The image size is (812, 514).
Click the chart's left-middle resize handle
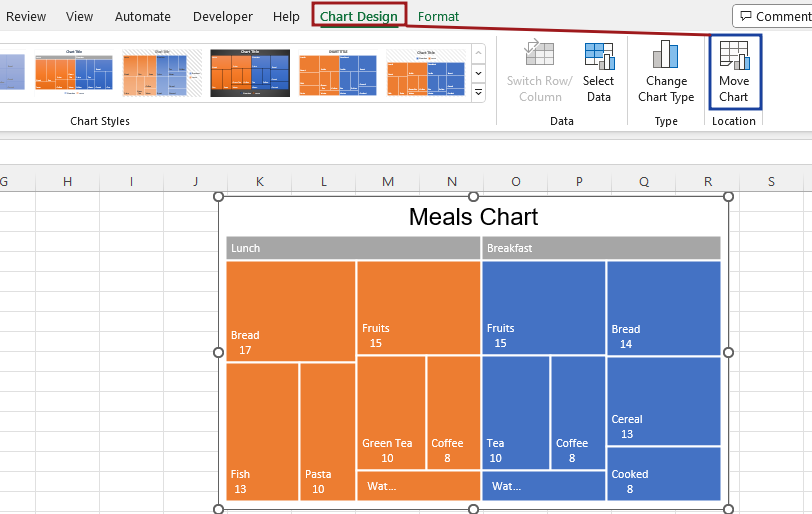[219, 353]
